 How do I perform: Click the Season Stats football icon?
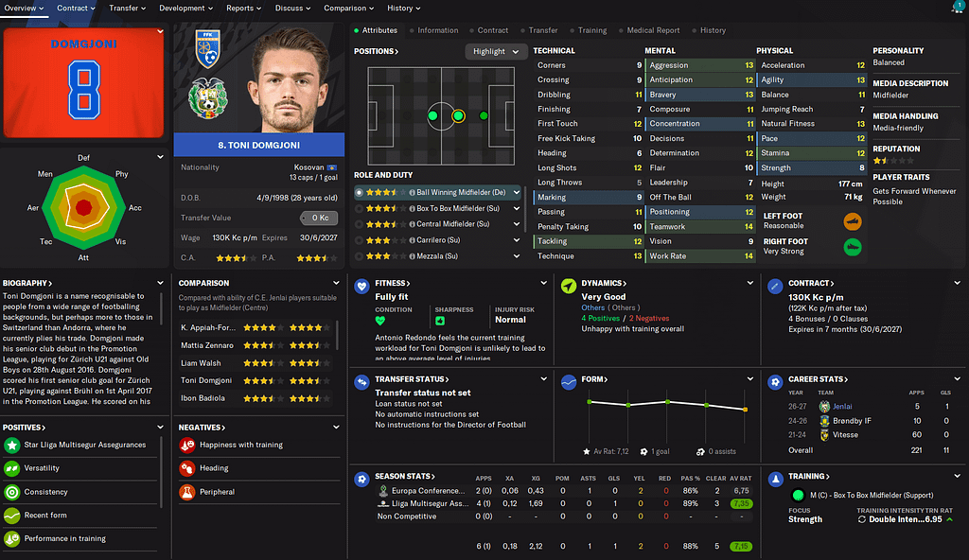click(x=361, y=480)
